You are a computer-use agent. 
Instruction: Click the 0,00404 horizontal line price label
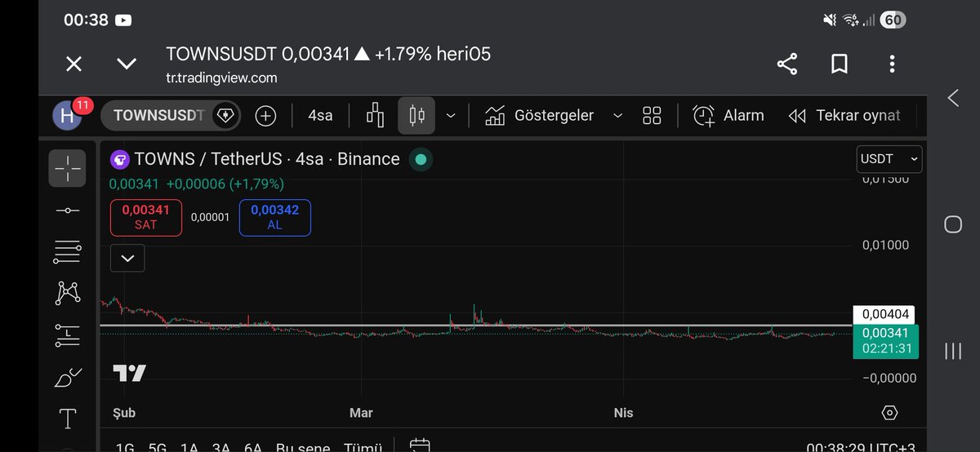(x=883, y=314)
